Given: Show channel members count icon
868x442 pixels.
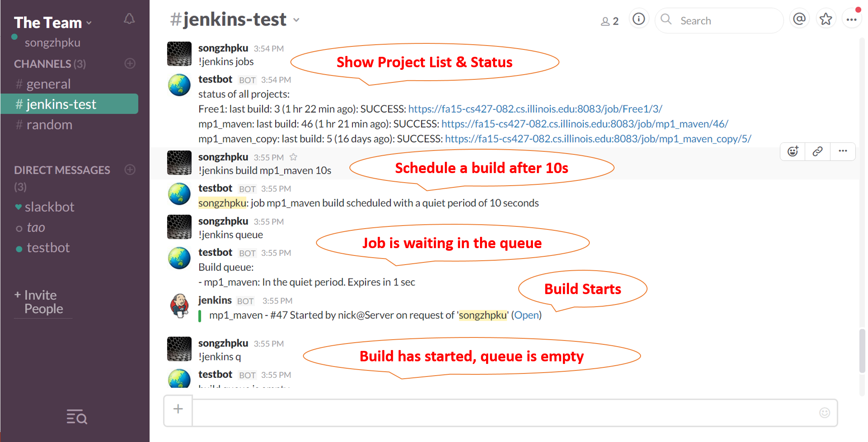Looking at the screenshot, I should click(x=609, y=21).
